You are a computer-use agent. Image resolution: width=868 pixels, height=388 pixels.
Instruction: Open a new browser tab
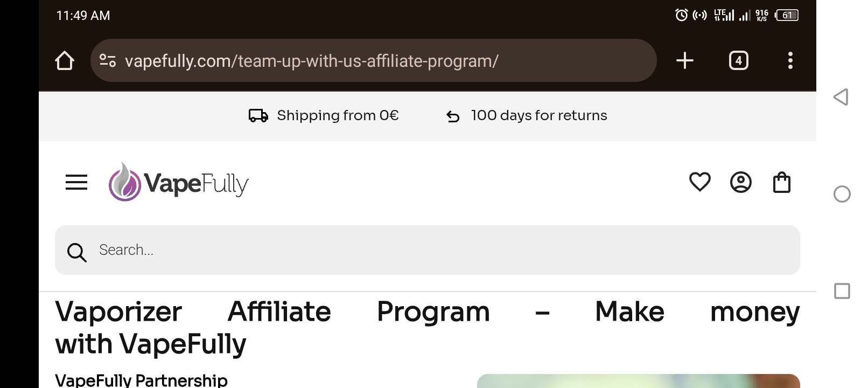684,60
